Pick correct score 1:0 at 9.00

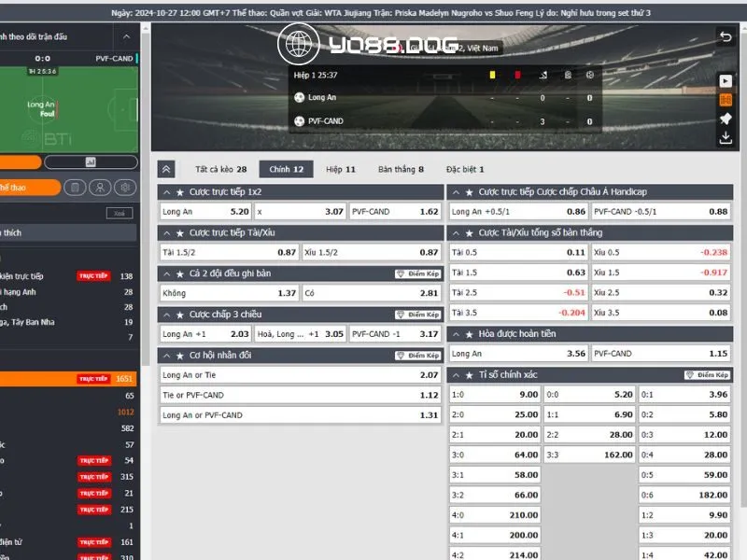point(495,395)
